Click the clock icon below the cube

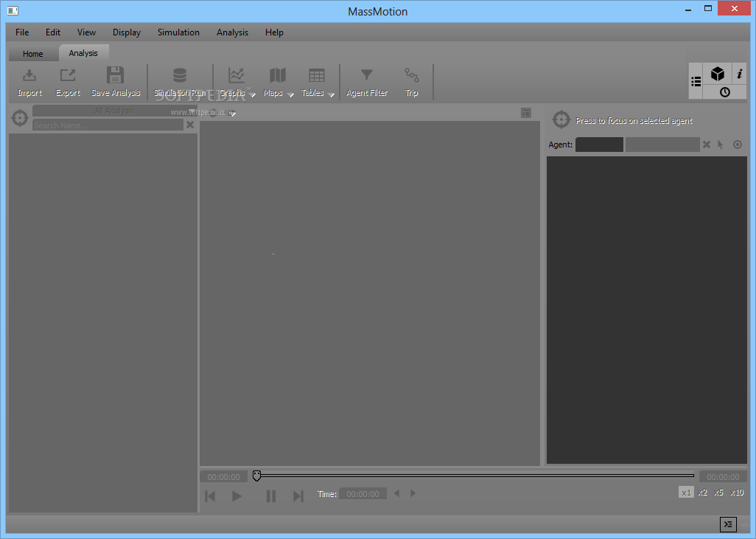click(724, 92)
